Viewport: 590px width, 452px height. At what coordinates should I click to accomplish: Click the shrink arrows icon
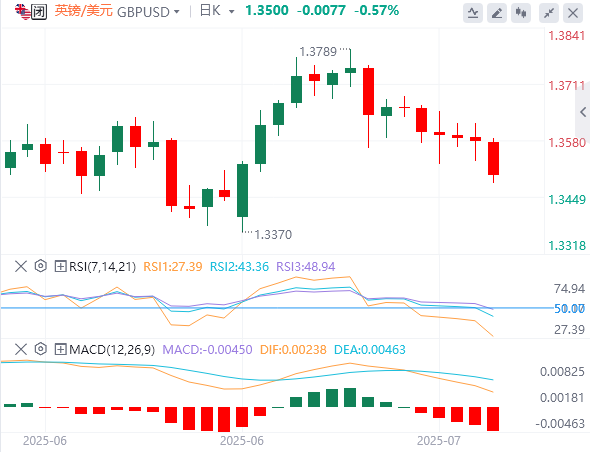[549, 13]
